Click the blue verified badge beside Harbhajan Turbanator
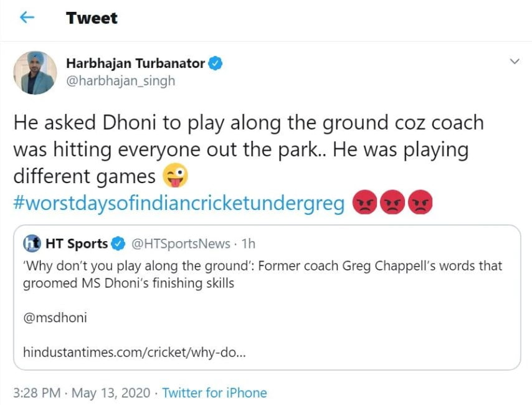 pos(216,64)
